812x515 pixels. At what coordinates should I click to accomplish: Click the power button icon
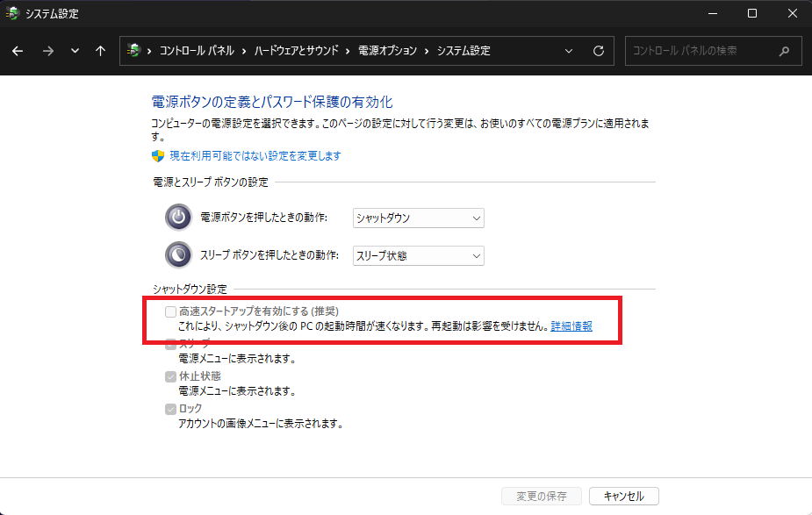click(178, 218)
